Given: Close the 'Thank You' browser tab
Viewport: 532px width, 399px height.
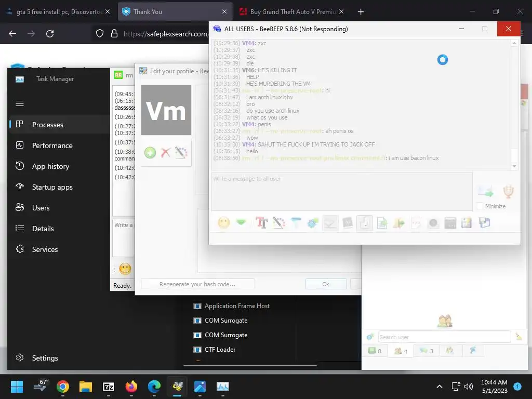Looking at the screenshot, I should 224,11.
